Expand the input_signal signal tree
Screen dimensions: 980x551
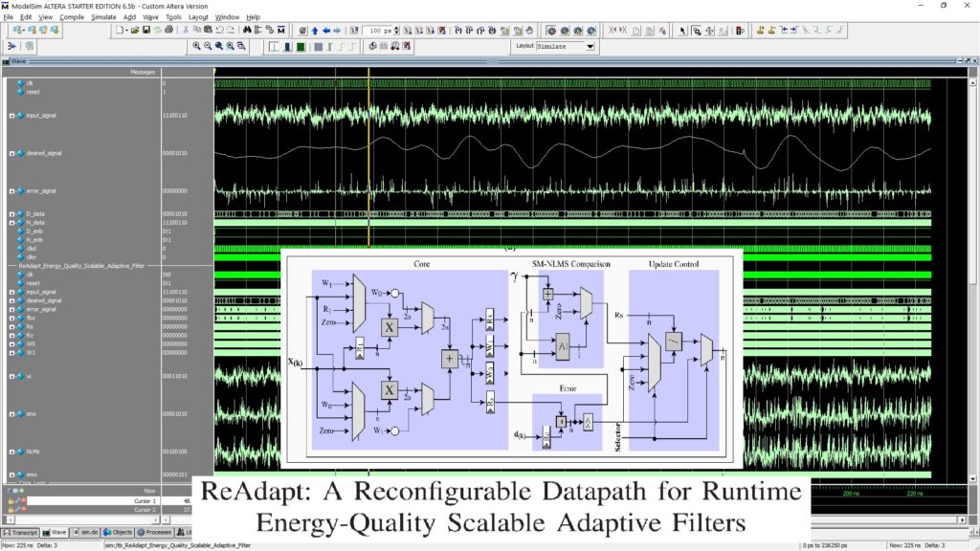point(11,116)
